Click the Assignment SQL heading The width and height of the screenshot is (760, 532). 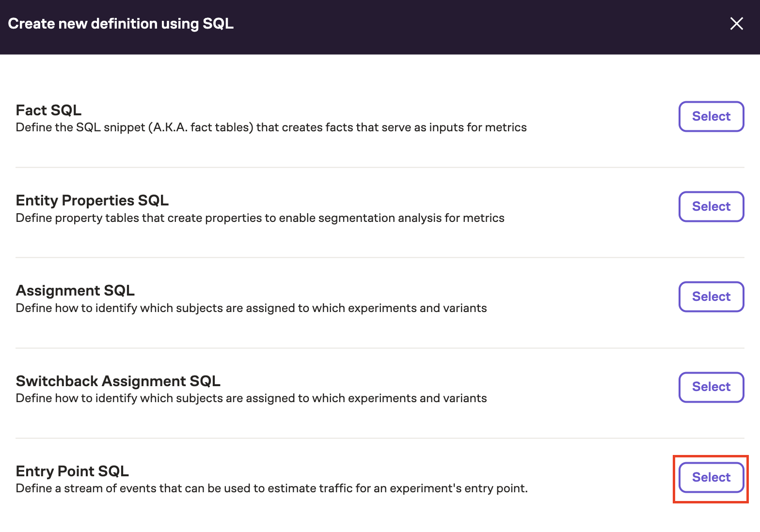(x=75, y=290)
